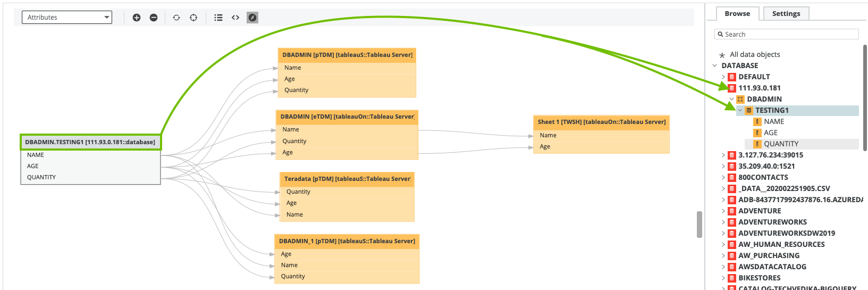868x290 pixels.
Task: Toggle the highlighted compass navigator icon
Action: 252,18
